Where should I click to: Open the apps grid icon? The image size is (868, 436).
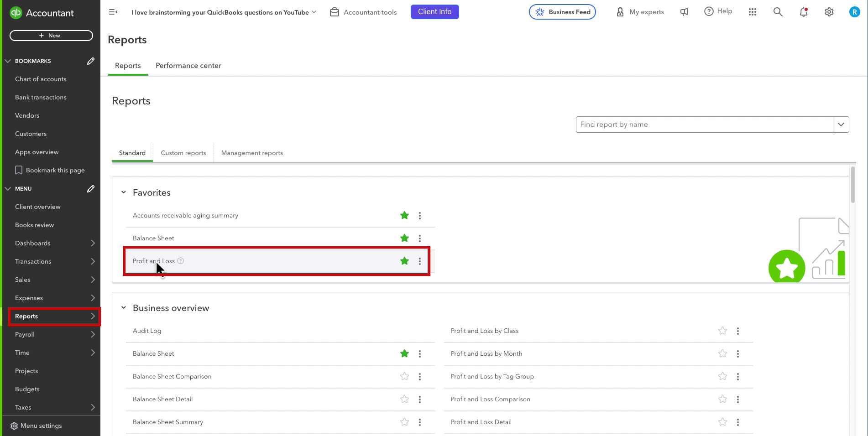pos(753,12)
